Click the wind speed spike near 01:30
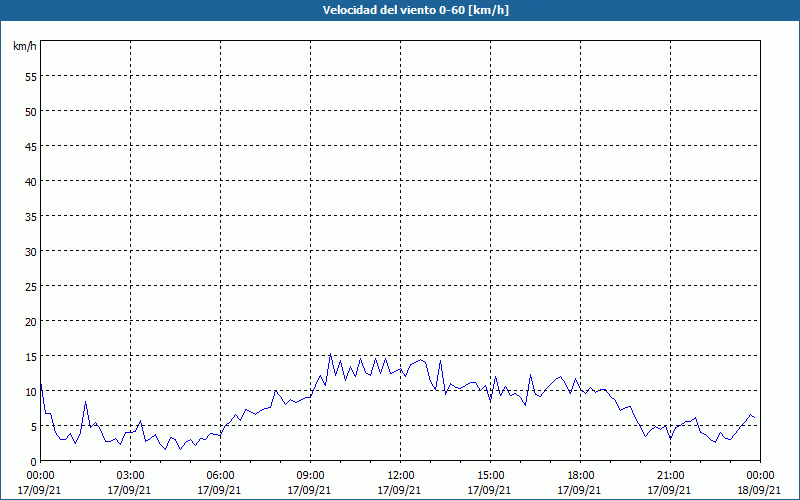800x500 pixels. tap(86, 402)
